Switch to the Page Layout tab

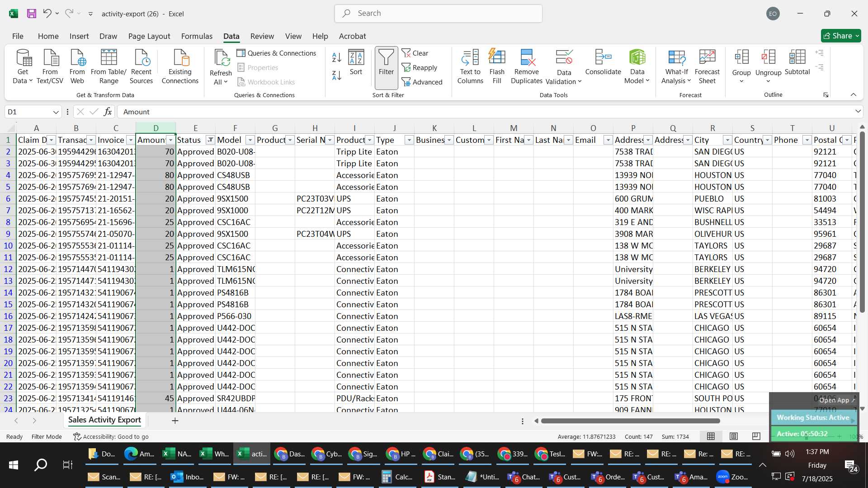click(149, 36)
